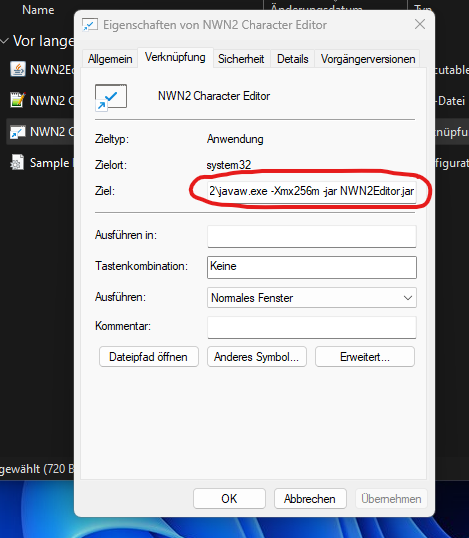Switch to the Vorgängerversionen tab
The width and height of the screenshot is (469, 538).
click(x=368, y=59)
